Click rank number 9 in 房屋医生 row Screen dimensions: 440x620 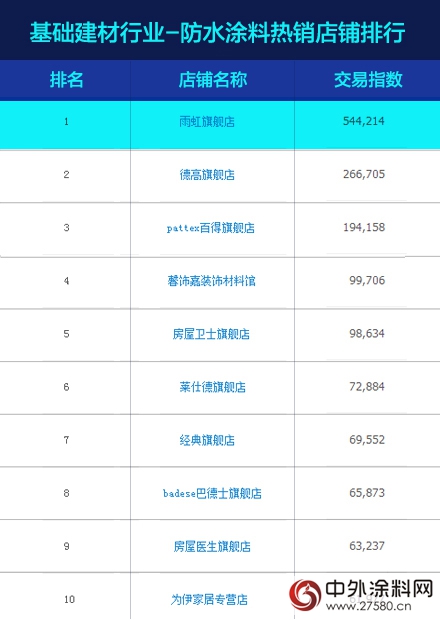click(66, 546)
